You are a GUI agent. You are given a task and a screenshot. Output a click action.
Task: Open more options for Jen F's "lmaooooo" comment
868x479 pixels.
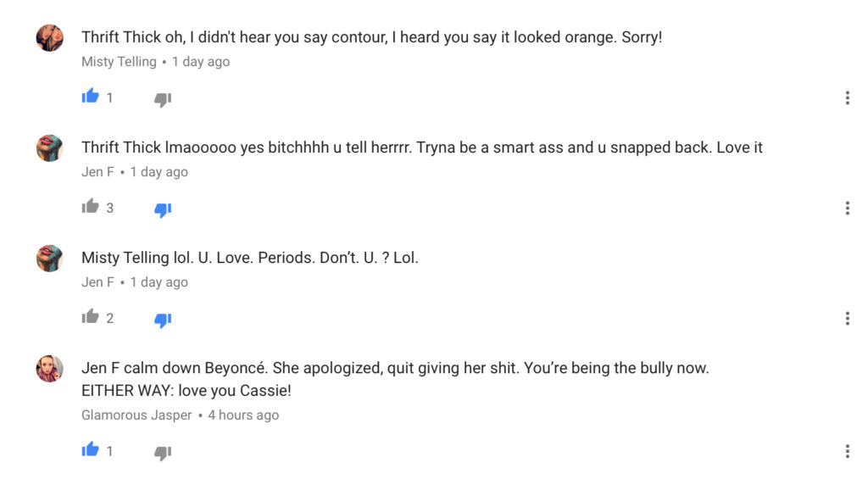(847, 209)
